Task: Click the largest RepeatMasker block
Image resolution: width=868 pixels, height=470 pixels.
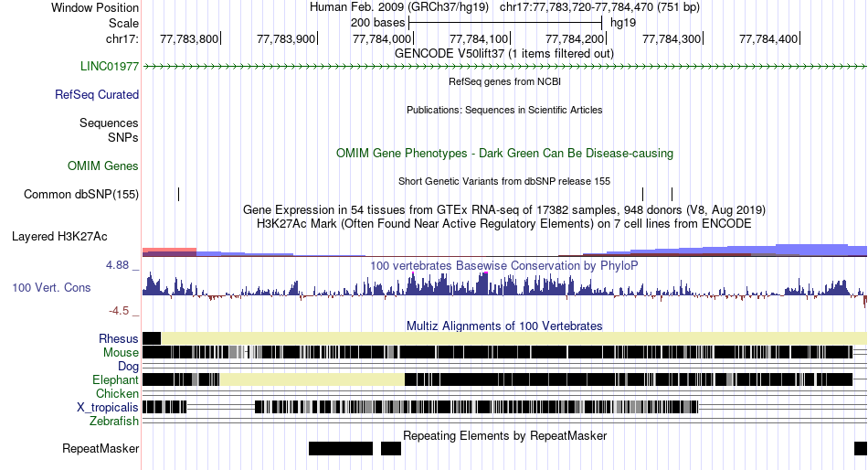Action: click(341, 448)
